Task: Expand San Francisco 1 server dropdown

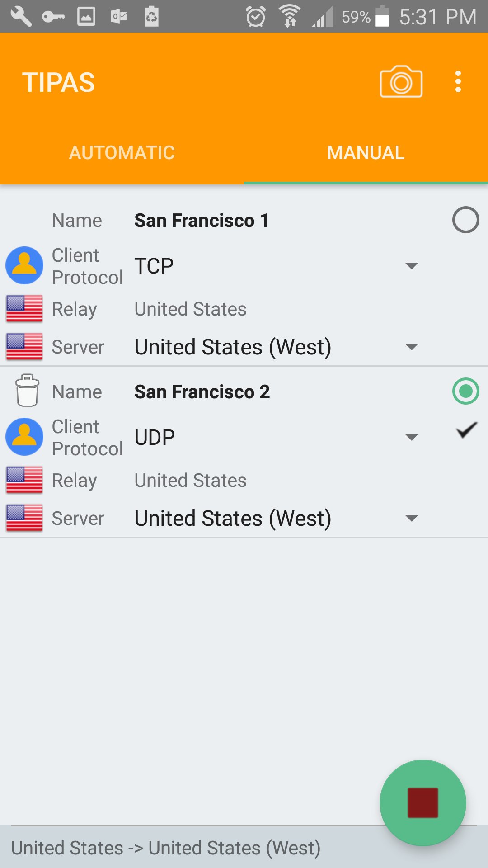Action: tap(276, 347)
